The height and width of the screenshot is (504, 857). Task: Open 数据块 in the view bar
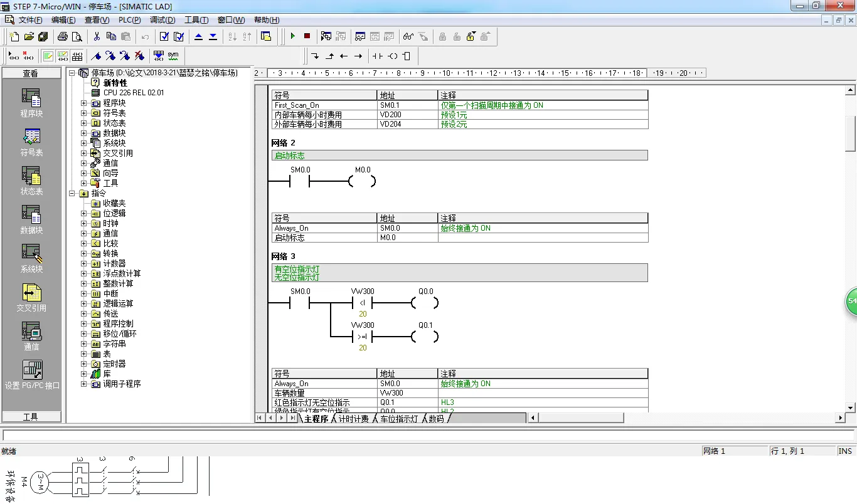click(x=31, y=219)
